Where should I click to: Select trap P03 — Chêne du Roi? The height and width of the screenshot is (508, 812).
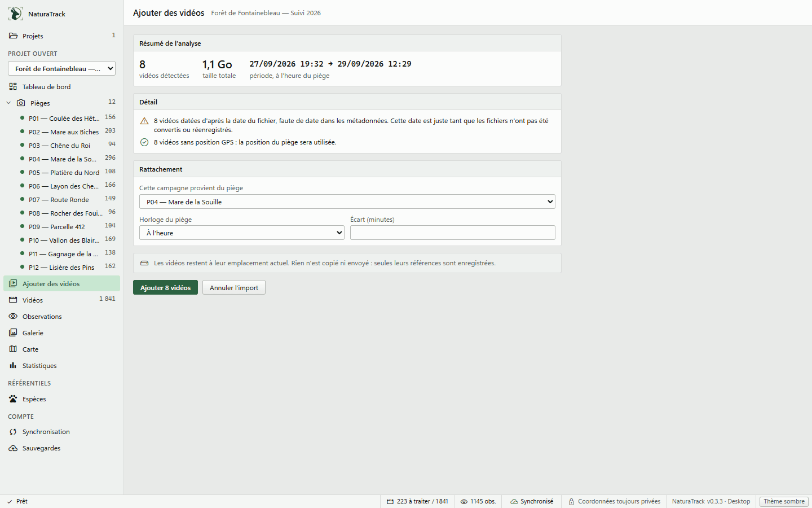pyautogui.click(x=61, y=145)
